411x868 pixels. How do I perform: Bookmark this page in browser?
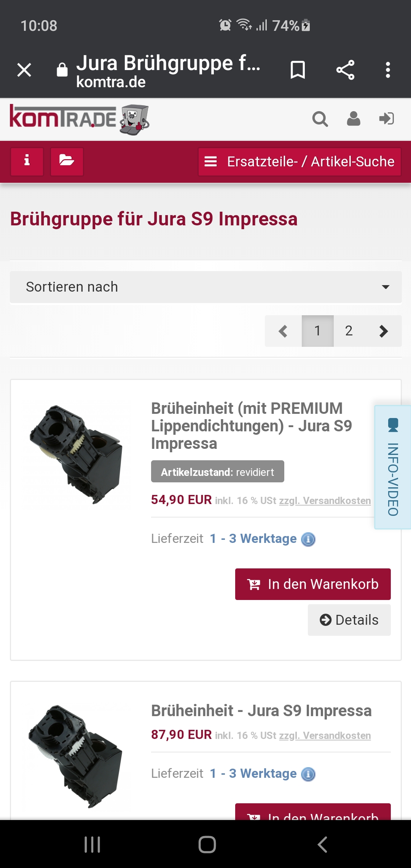pyautogui.click(x=298, y=70)
